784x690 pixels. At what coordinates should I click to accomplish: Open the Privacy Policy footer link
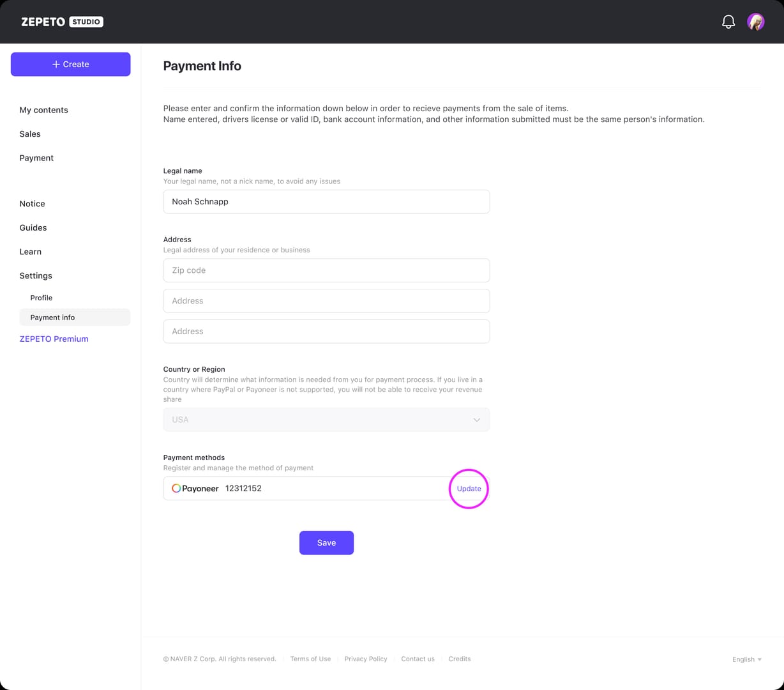(365, 659)
